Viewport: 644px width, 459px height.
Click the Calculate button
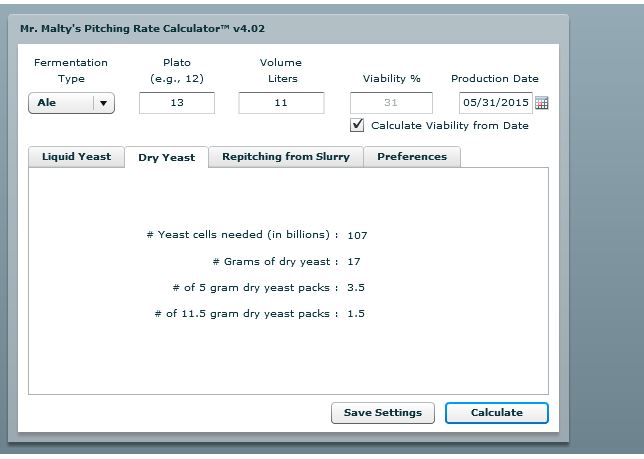[496, 412]
